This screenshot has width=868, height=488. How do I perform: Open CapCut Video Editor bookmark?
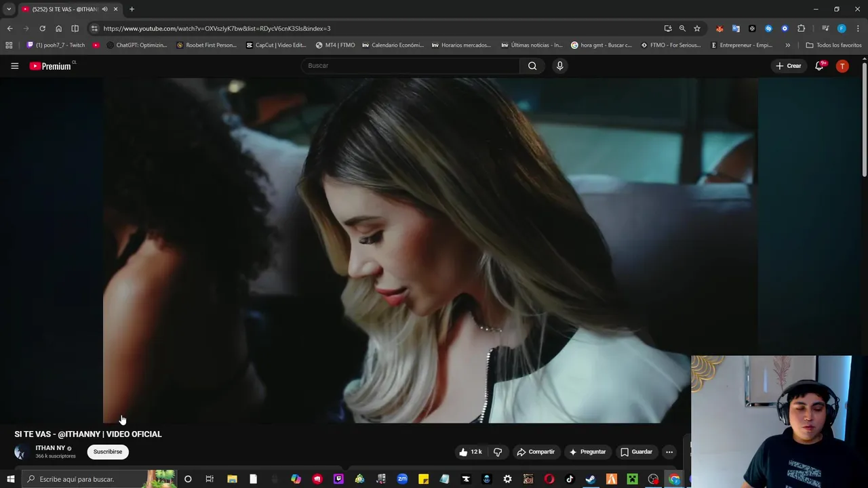coord(277,45)
